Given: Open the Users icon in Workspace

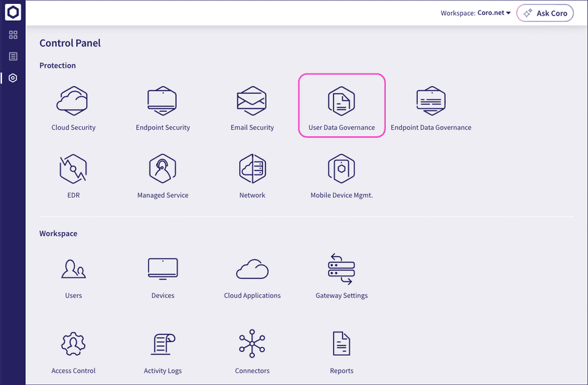Looking at the screenshot, I should tap(74, 269).
